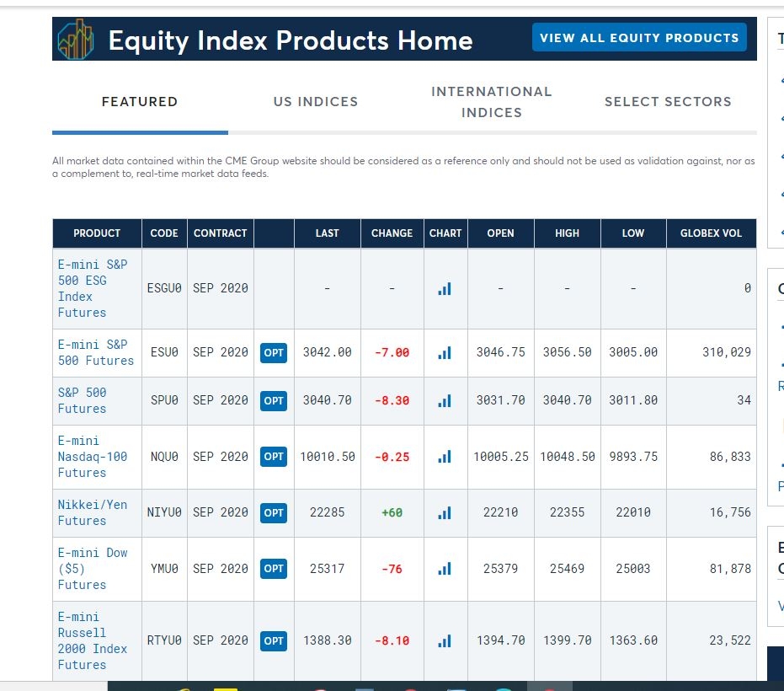Switch to US Indices tab
Viewport: 784px width, 691px height.
[x=316, y=102]
